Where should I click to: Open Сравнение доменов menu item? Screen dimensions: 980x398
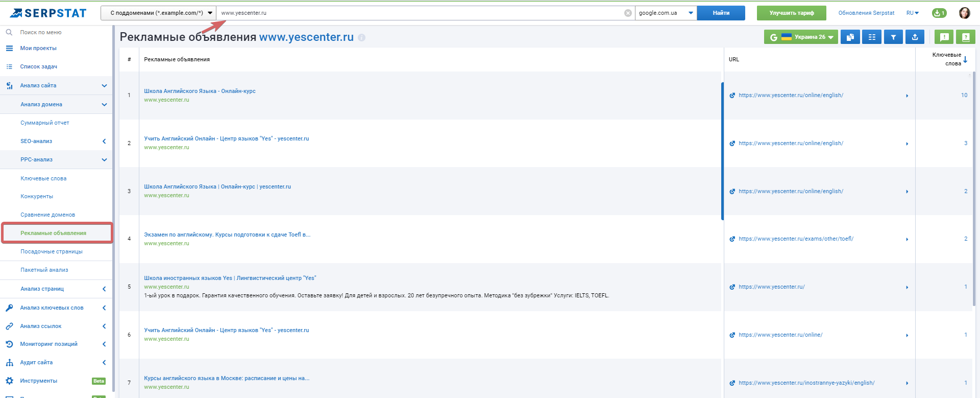[47, 215]
